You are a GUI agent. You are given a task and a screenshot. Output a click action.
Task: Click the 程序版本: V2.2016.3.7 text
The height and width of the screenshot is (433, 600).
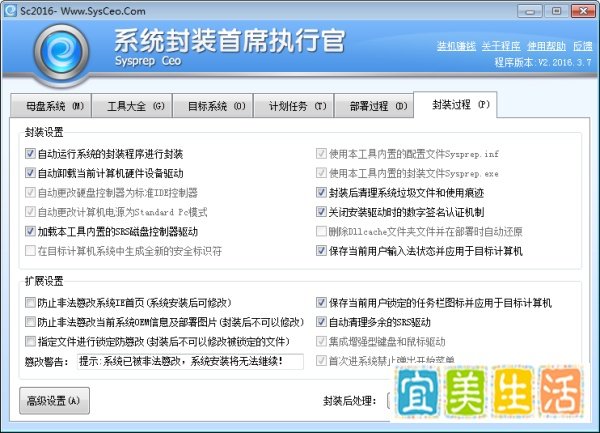[x=543, y=62]
